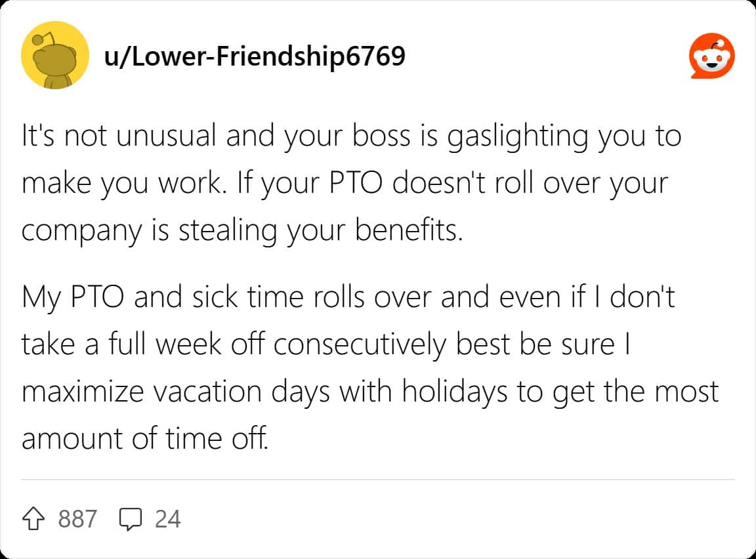Click the horizontal divider above the vote counts
Screen dimensions: 756x559
pyautogui.click(x=378, y=480)
